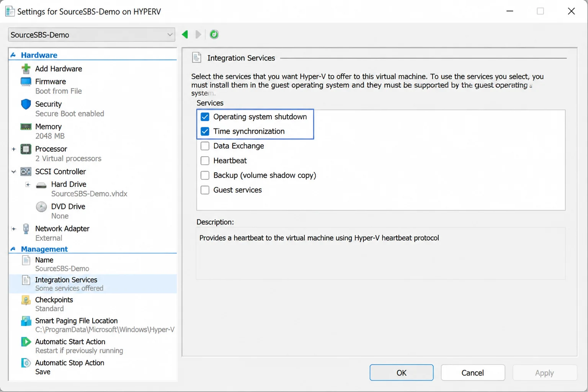Image resolution: width=588 pixels, height=392 pixels.
Task: Expand the Hard Drive tree node
Action: 28,185
